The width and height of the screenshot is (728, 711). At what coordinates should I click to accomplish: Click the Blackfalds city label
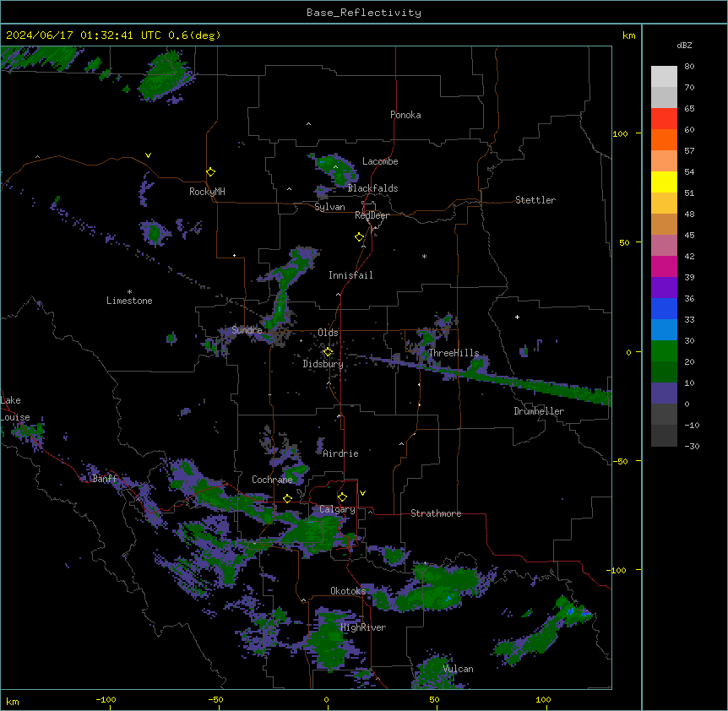click(x=372, y=188)
